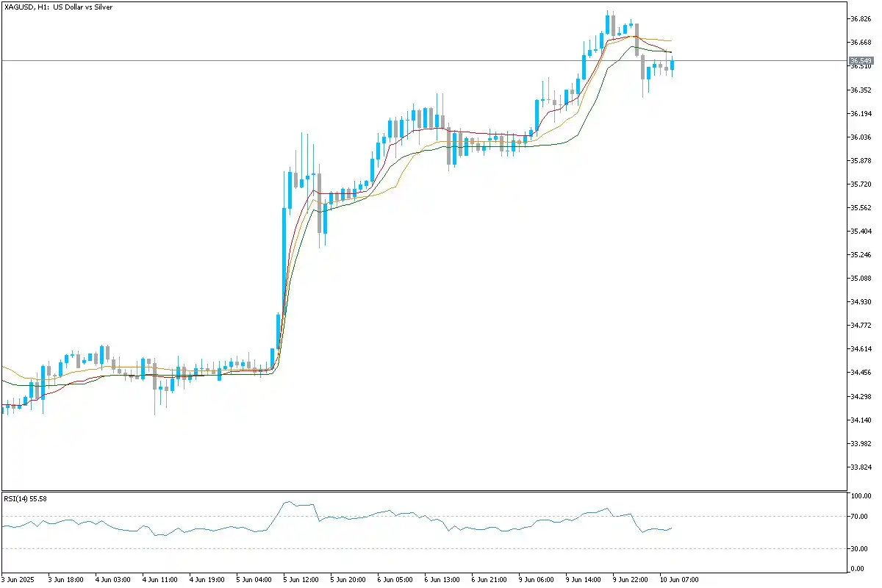Viewport: 882px width, 588px height.
Task: Click the 35.404 price axis label
Action: pos(861,232)
